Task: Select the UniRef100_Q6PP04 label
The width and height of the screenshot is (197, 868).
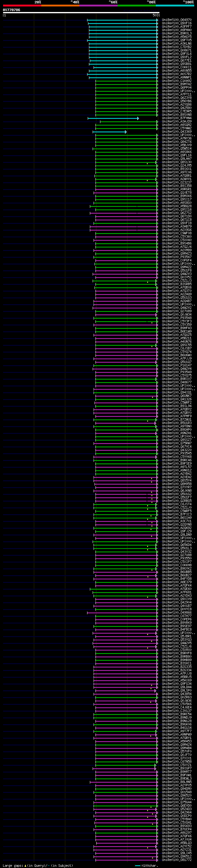Action: 177,88
